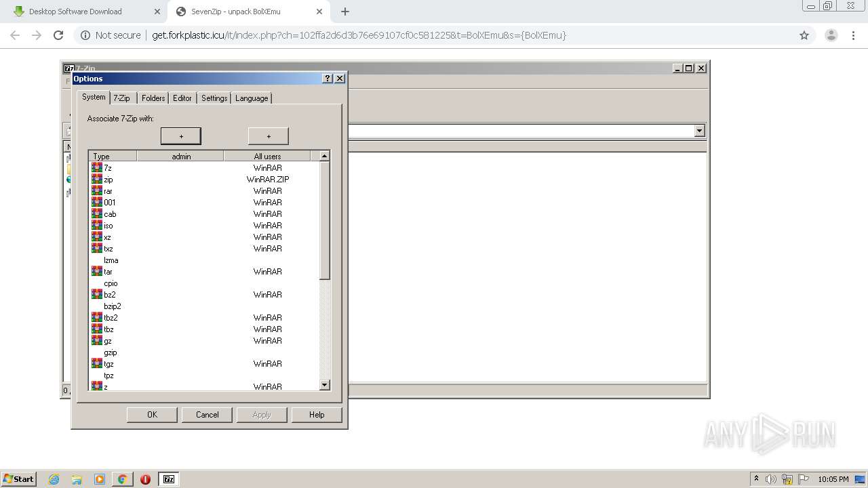Viewport: 868px width, 488px height.
Task: Click the file type list scrollbar thumb
Action: 325,220
